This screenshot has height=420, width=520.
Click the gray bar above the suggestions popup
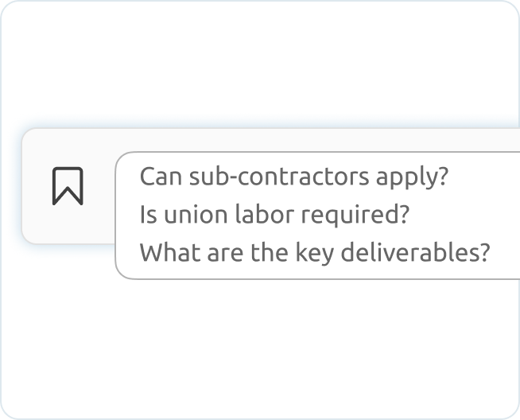click(318, 140)
